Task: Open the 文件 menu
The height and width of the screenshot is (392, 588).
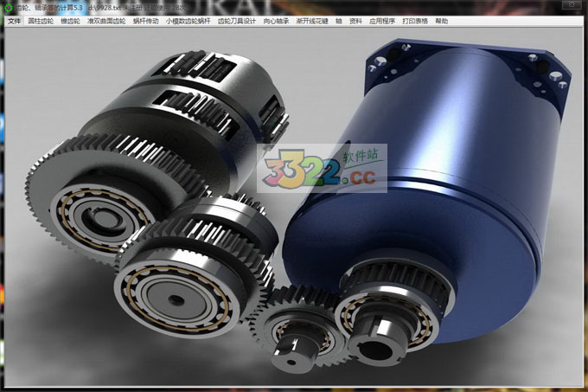Action: (x=14, y=21)
